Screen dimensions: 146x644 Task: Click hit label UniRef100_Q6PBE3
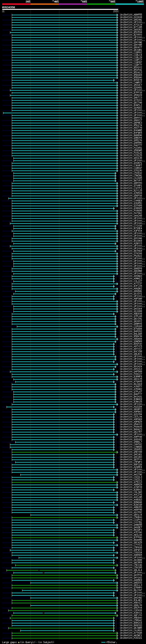[x=131, y=123]
